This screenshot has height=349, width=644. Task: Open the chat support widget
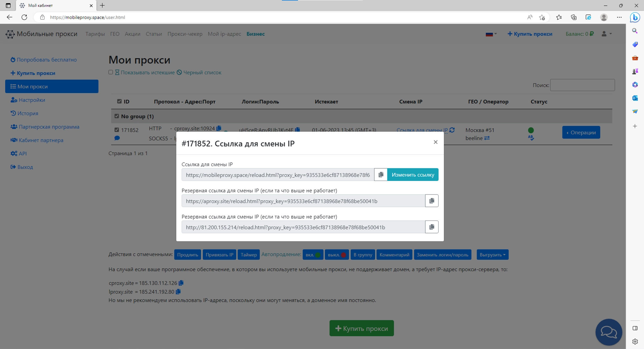coord(609,332)
